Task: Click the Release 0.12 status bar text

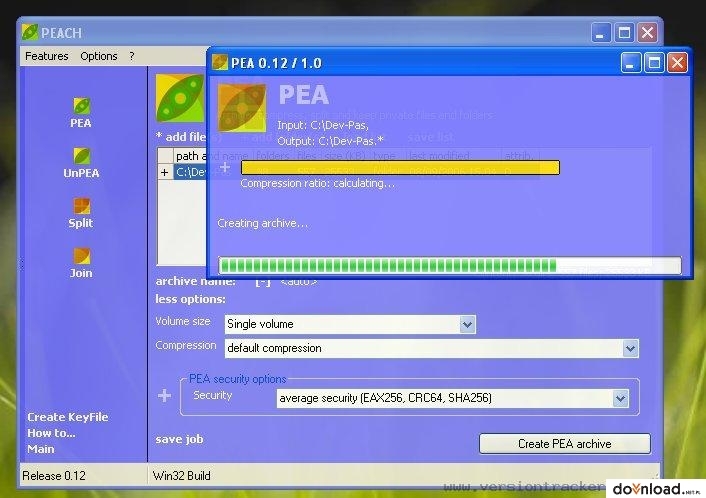Action: 54,475
